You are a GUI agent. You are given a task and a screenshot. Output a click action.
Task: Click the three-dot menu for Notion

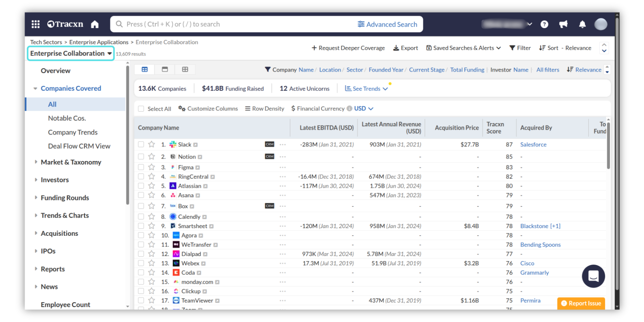pyautogui.click(x=283, y=157)
